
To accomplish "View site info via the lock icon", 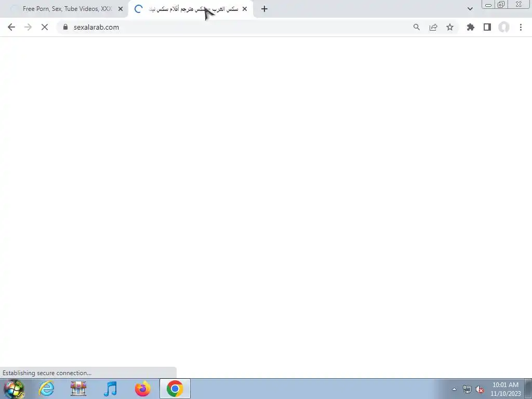I will (65, 27).
